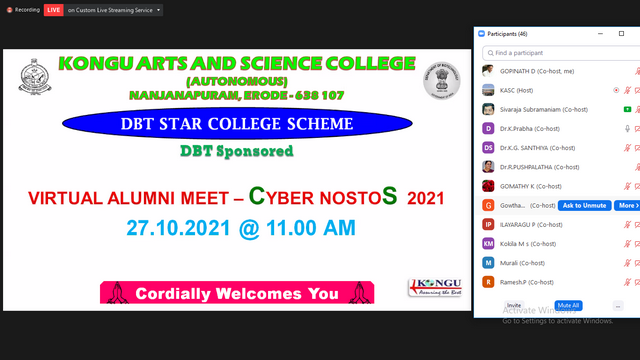The width and height of the screenshot is (640, 360).
Task: Click Sivaraja Subramaniam's avatar
Action: pos(488,109)
